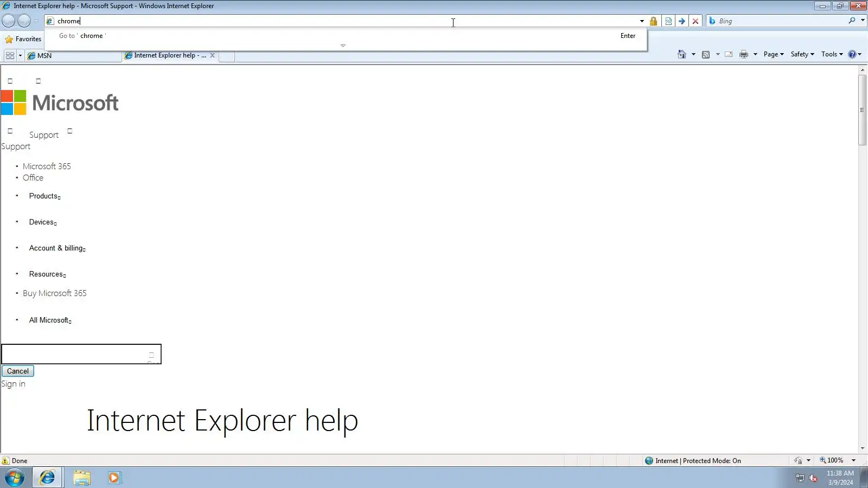
Task: Click the Read mail envelope icon
Action: [729, 54]
